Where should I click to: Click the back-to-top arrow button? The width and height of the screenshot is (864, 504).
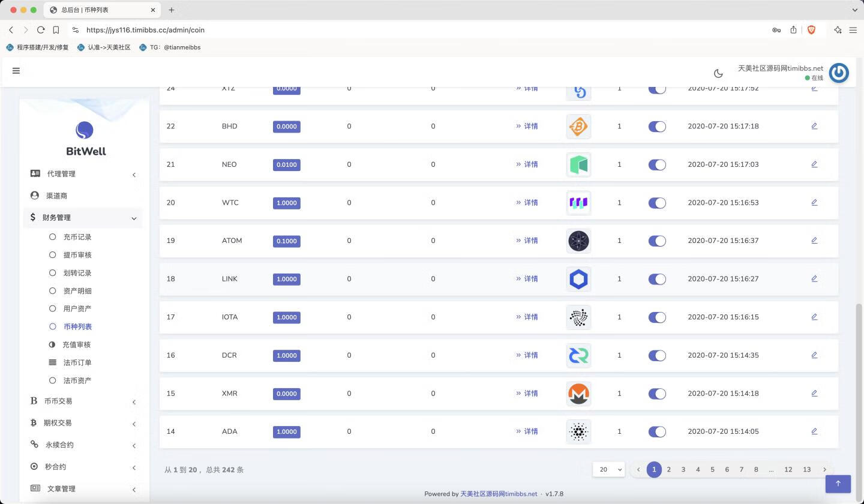(x=838, y=484)
